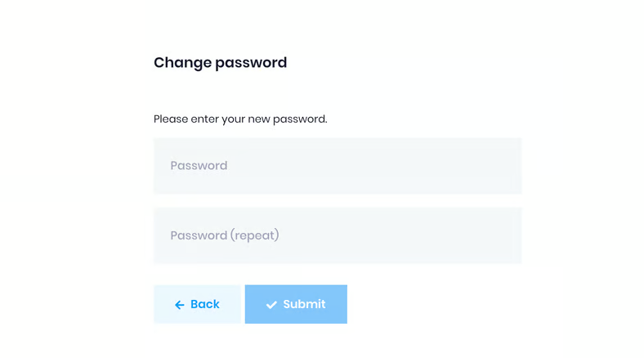Viewport: 644px width, 358px height.
Task: Click the "Password" placeholder text
Action: [199, 166]
